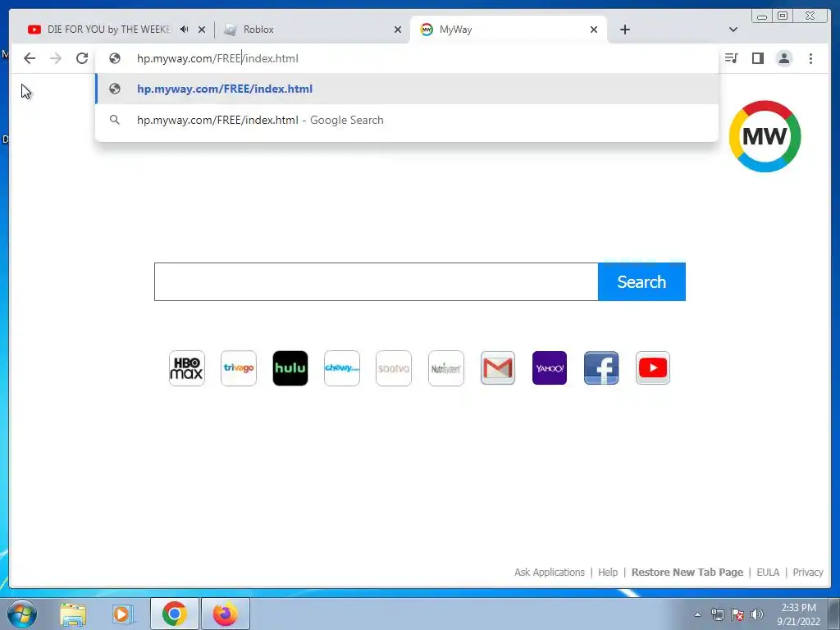
Task: Open the Help footer link
Action: click(x=608, y=572)
